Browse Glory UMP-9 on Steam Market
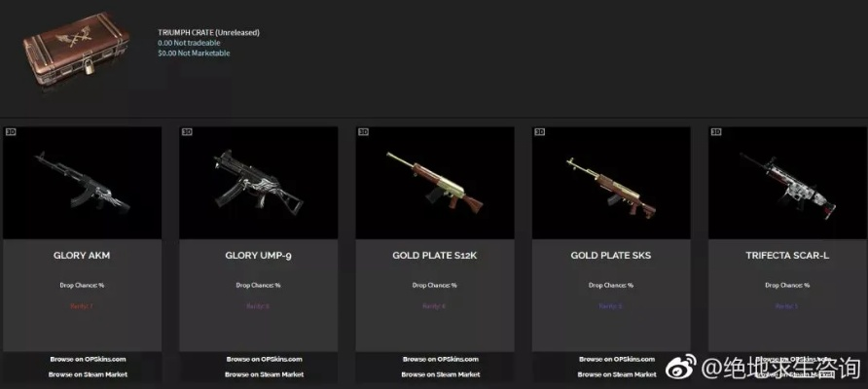The image size is (868, 389). pyautogui.click(x=264, y=374)
